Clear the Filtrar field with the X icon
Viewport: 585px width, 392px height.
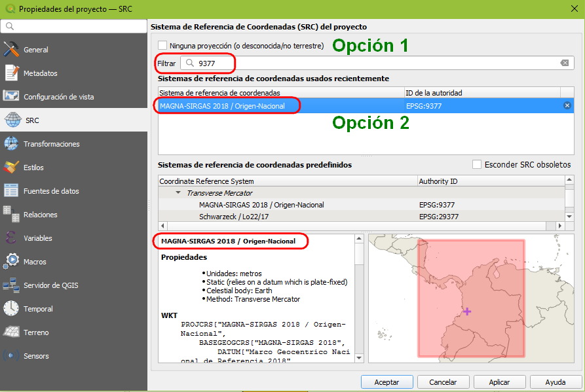coord(565,63)
